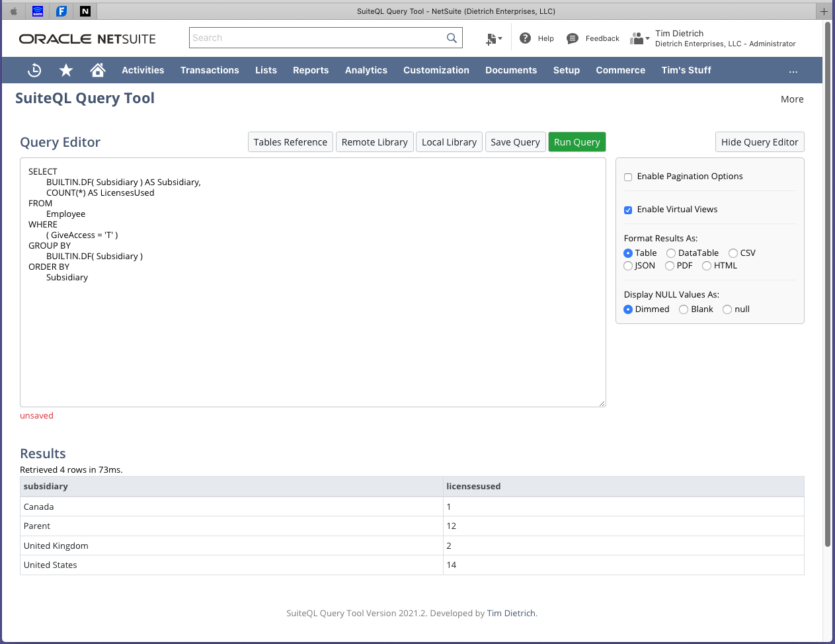Viewport: 835px width, 644px height.
Task: Open the second pinned tab icon
Action: [38, 11]
